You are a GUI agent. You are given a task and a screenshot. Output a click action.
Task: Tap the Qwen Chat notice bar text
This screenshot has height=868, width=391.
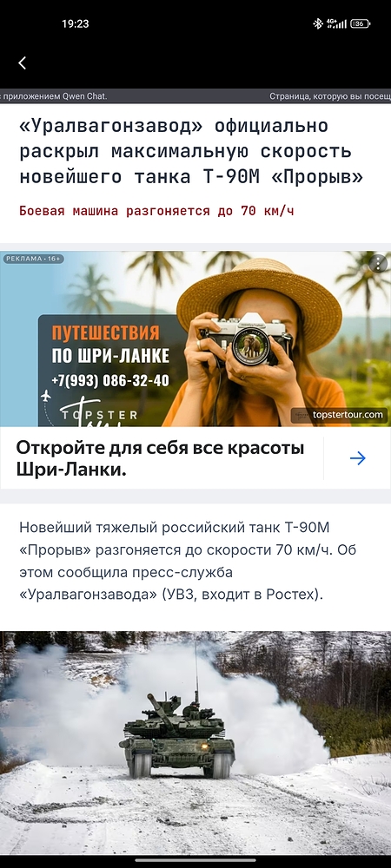[x=54, y=96]
